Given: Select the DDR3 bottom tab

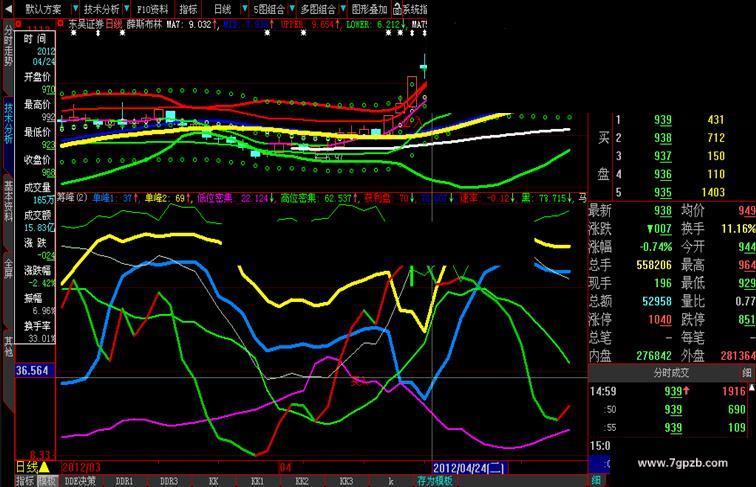Looking at the screenshot, I should point(169,481).
